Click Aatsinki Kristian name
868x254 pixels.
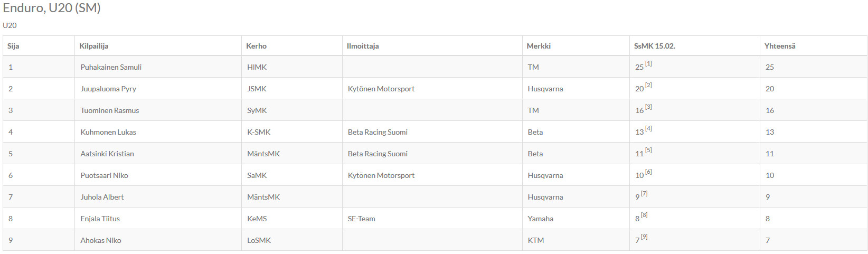pos(107,154)
